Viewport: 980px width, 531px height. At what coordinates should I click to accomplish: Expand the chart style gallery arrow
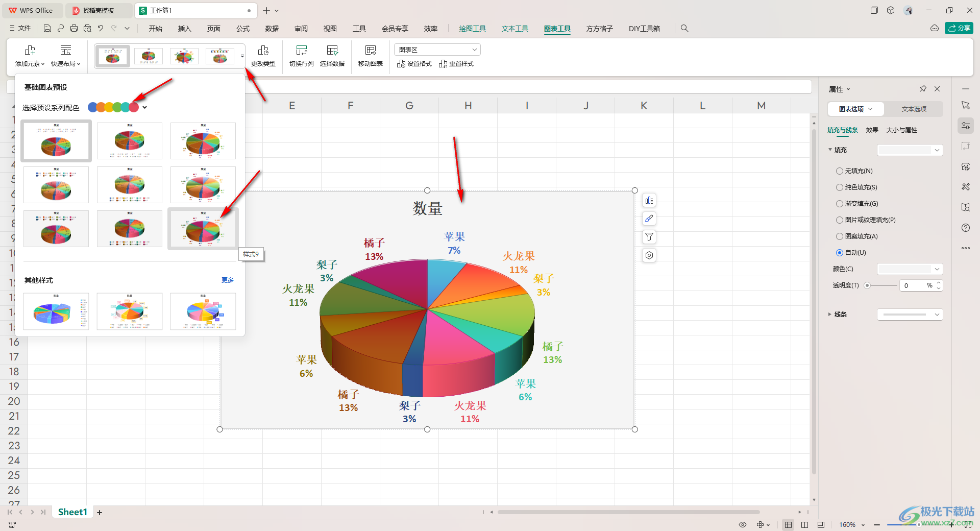pos(242,56)
